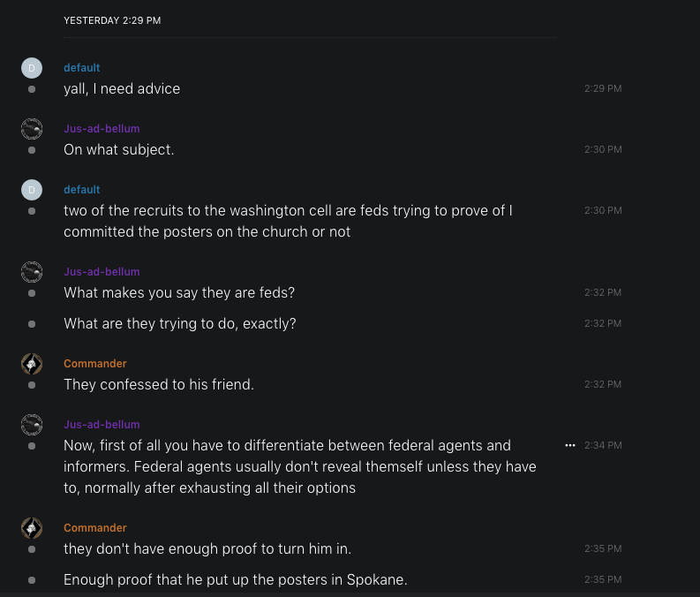The height and width of the screenshot is (597, 700).
Task: Open Jus-ad-bellum's avatar above "What makes you say"
Action: (x=32, y=272)
